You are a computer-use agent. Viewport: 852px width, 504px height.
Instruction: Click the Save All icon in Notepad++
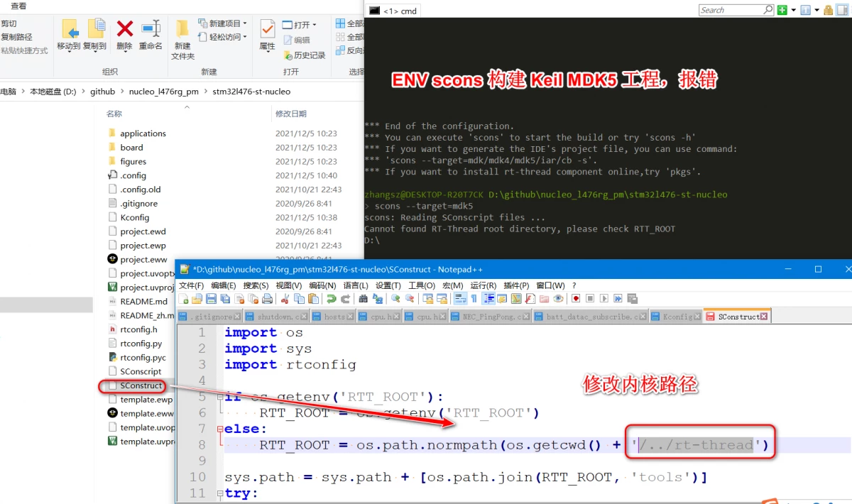tap(224, 299)
